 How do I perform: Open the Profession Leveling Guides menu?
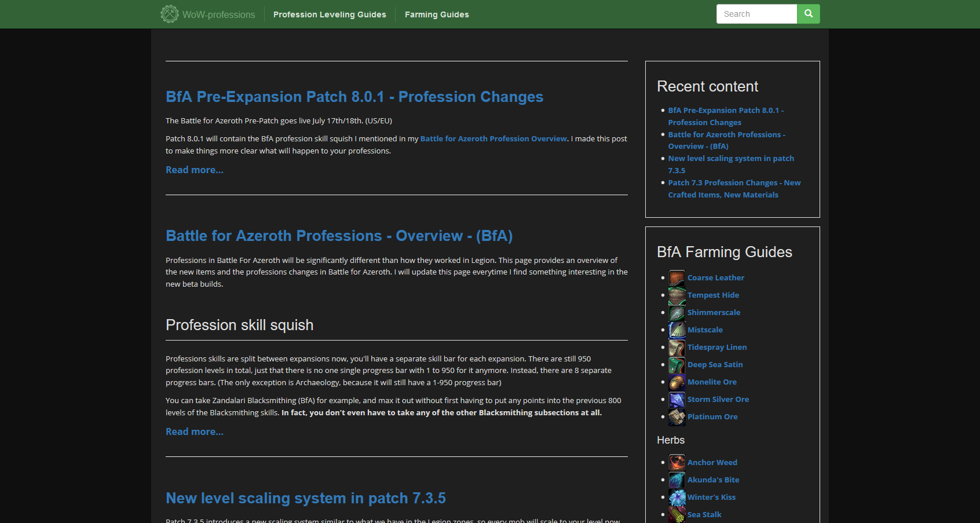click(x=330, y=14)
